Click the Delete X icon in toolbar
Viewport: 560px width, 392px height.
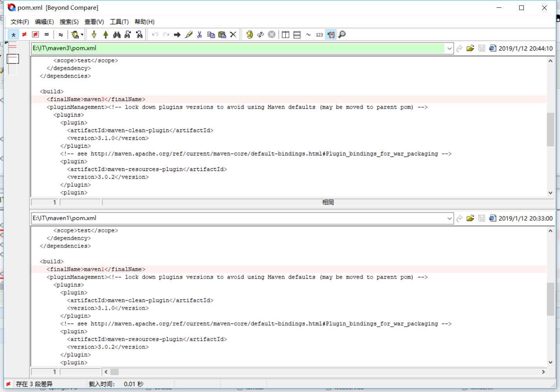[x=233, y=35]
